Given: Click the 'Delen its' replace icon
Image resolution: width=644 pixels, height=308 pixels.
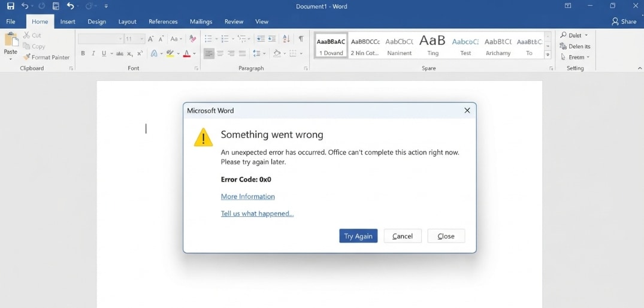Looking at the screenshot, I should [x=563, y=46].
